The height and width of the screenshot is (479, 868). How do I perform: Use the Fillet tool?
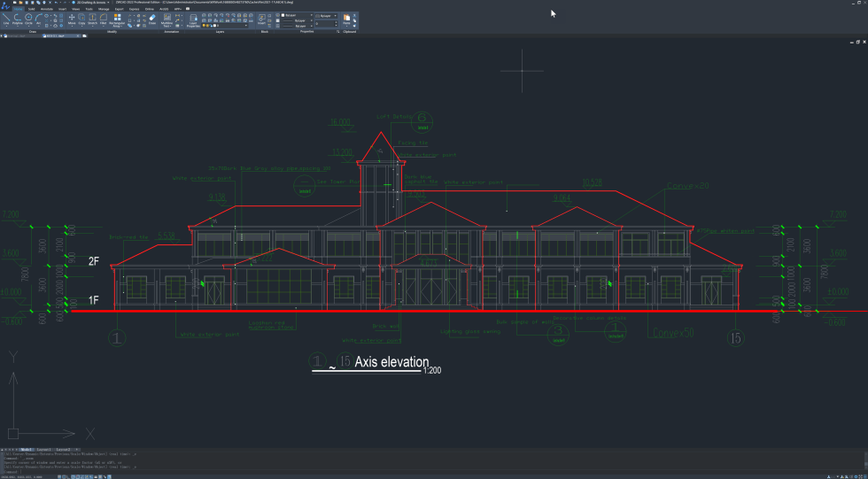103,19
